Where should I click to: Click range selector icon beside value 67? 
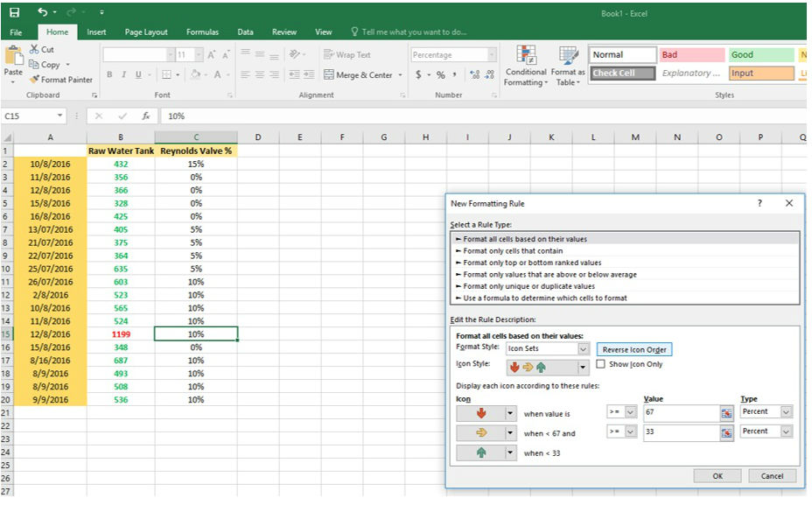(x=726, y=411)
